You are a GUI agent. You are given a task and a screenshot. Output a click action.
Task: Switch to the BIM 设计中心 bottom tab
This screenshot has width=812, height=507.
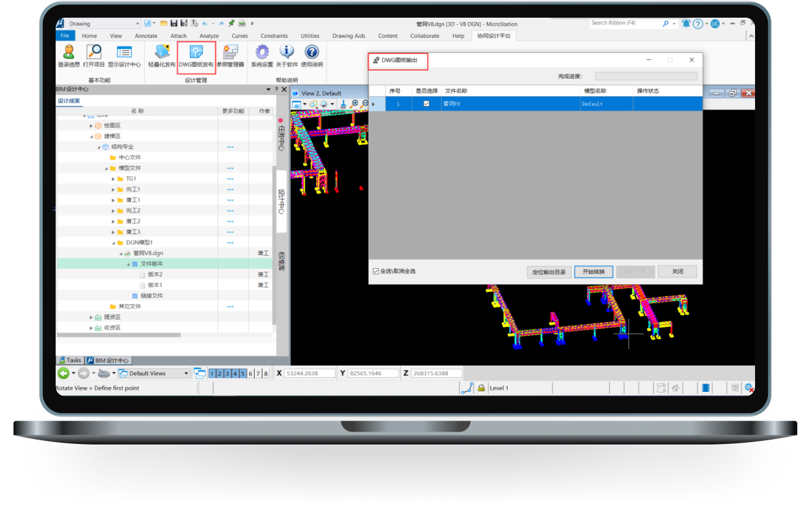point(108,361)
